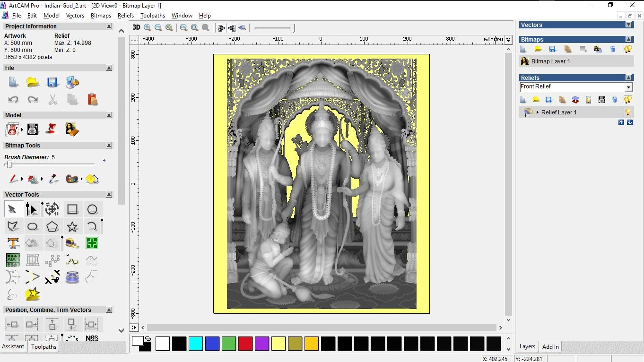Expand the Relief Layer 1 tree arrow

point(537,112)
